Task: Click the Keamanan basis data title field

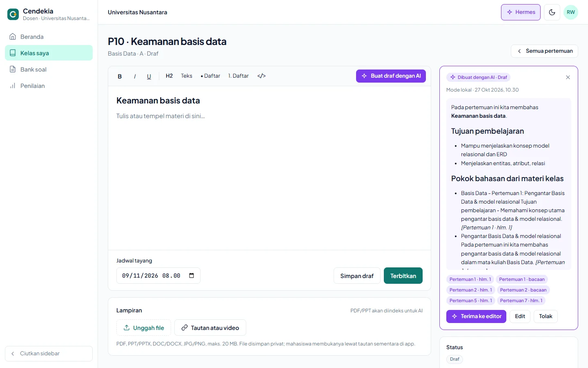Action: click(x=158, y=101)
